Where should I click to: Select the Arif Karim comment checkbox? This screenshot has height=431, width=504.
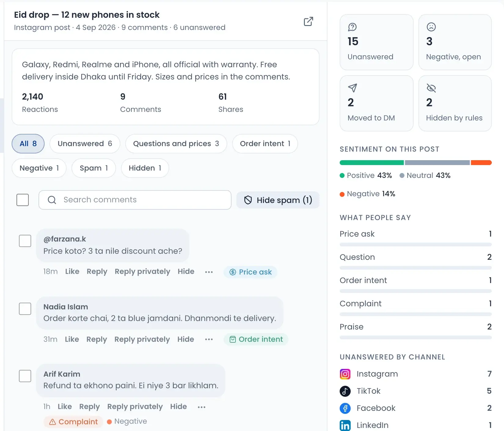[25, 376]
